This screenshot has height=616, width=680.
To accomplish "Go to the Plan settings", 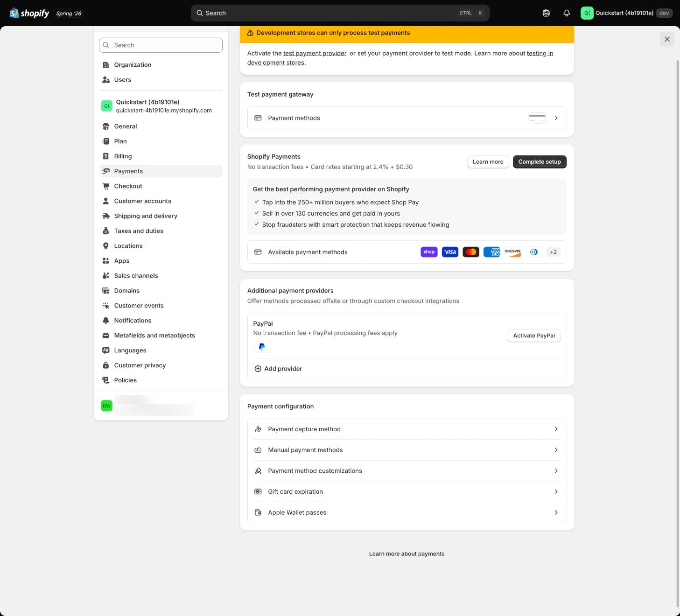I will [x=161, y=141].
